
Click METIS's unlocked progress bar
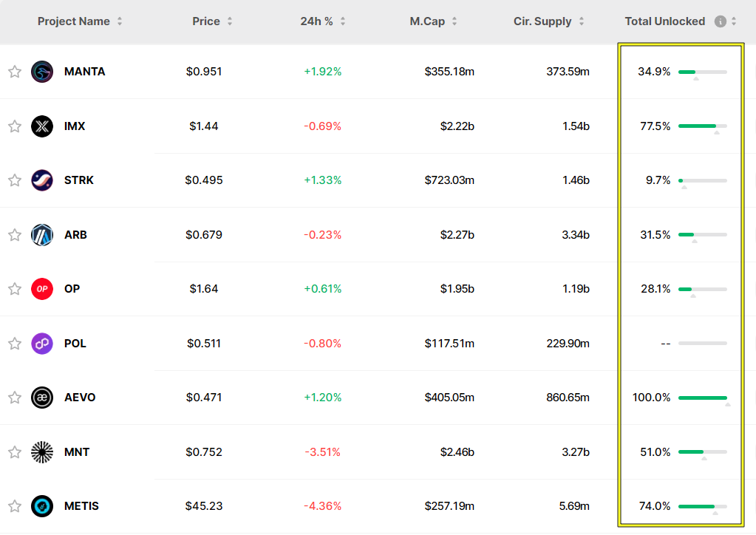coord(703,507)
